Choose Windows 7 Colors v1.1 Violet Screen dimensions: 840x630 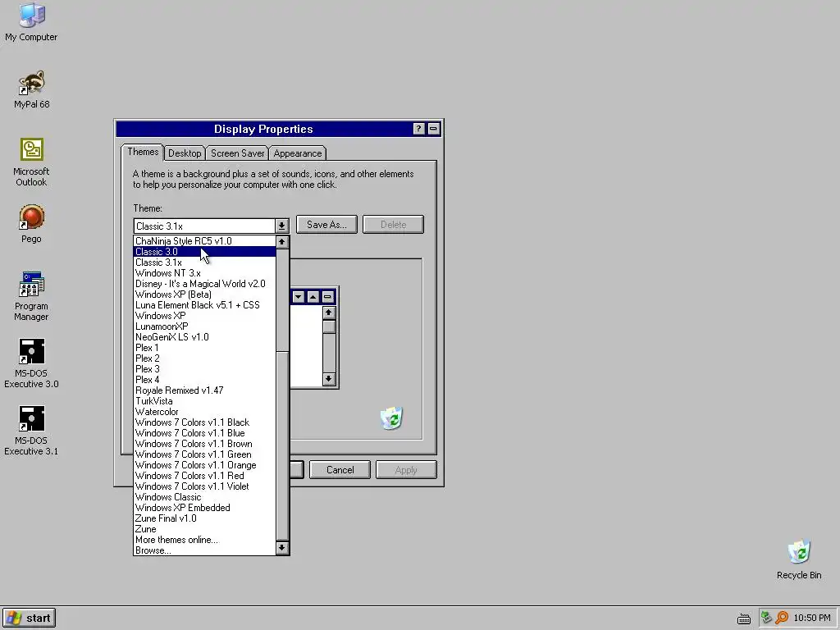[204, 486]
